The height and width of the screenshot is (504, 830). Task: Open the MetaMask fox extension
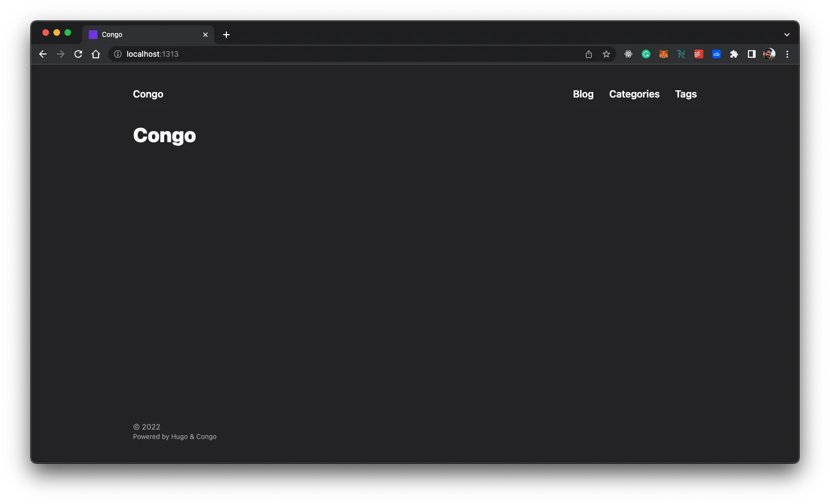click(664, 54)
